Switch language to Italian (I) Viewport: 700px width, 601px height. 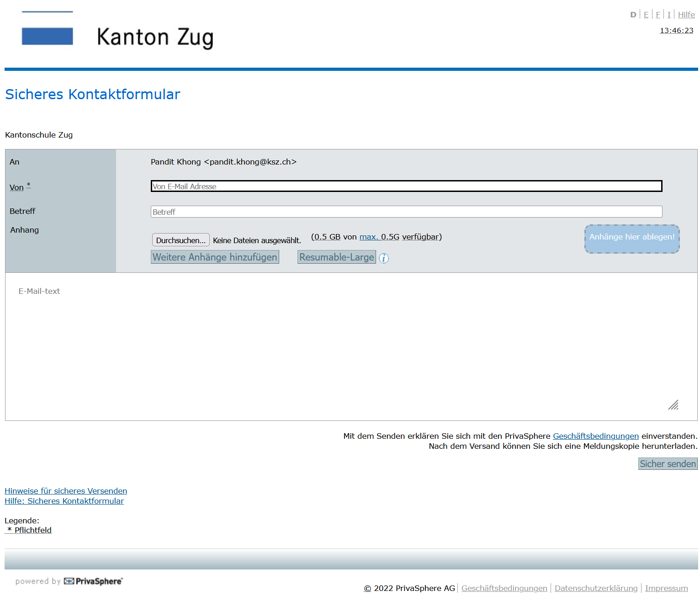pos(669,15)
